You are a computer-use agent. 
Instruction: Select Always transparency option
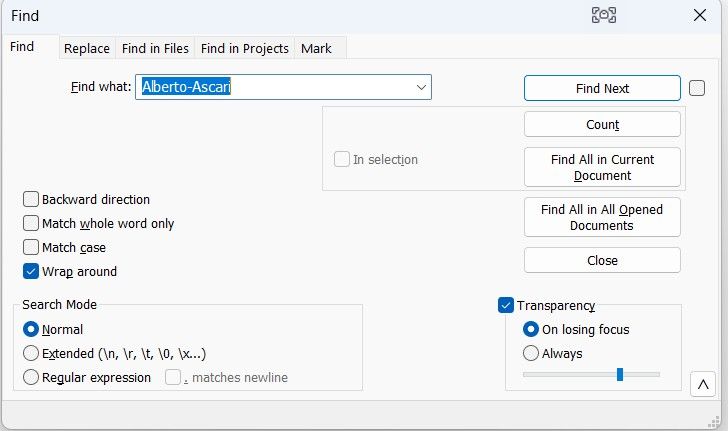point(531,353)
